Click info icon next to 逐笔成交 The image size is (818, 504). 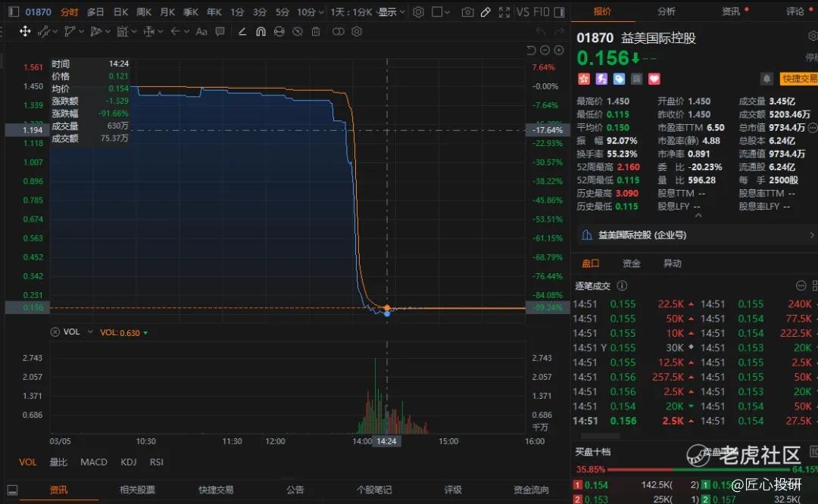pos(622,285)
